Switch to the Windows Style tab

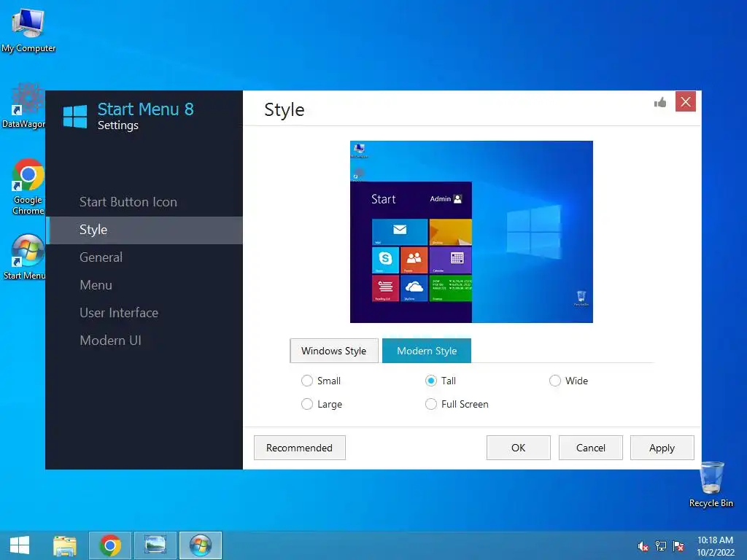click(x=334, y=351)
